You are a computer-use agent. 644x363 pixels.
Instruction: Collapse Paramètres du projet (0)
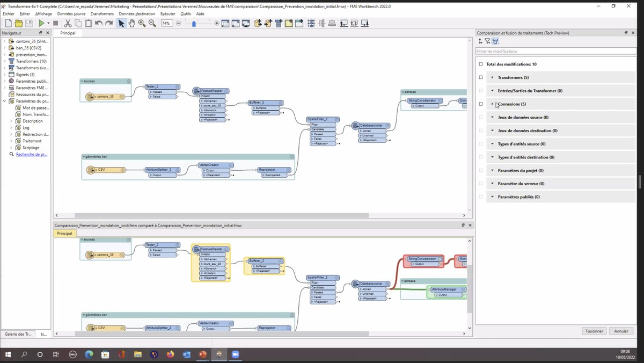tap(492, 170)
